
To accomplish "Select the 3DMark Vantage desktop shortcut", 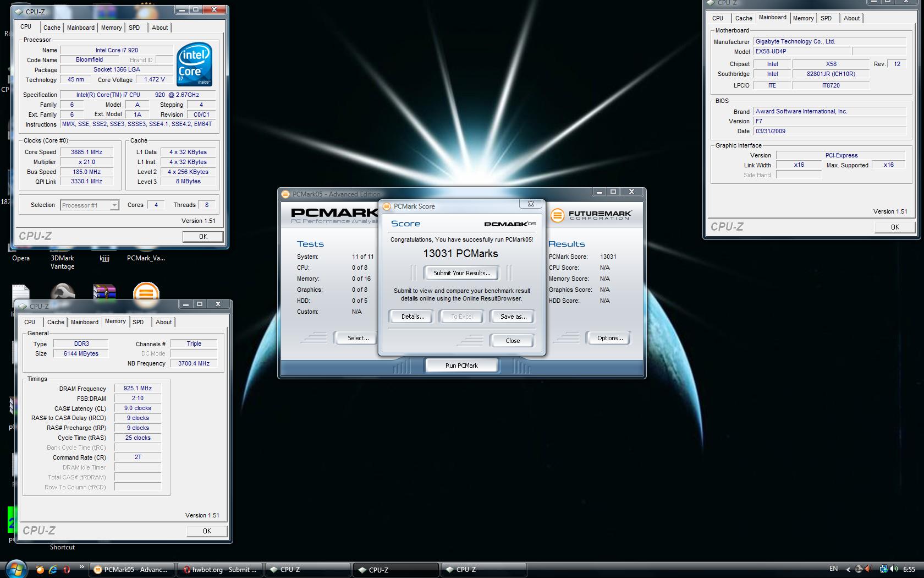I will point(62,262).
